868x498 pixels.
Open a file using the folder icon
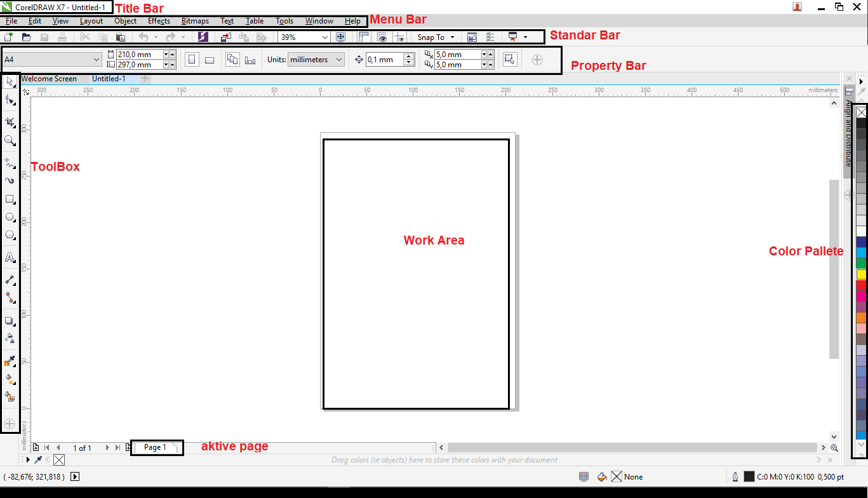pos(27,37)
